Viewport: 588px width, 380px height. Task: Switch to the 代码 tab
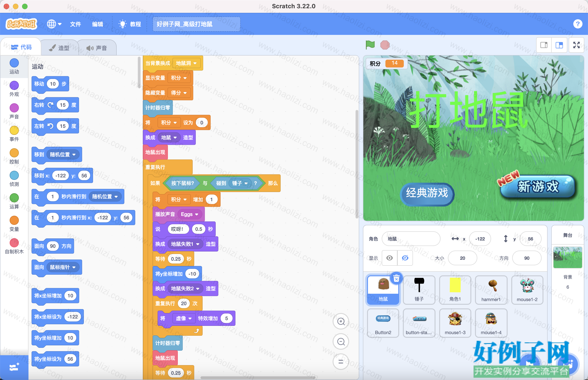[x=21, y=47]
